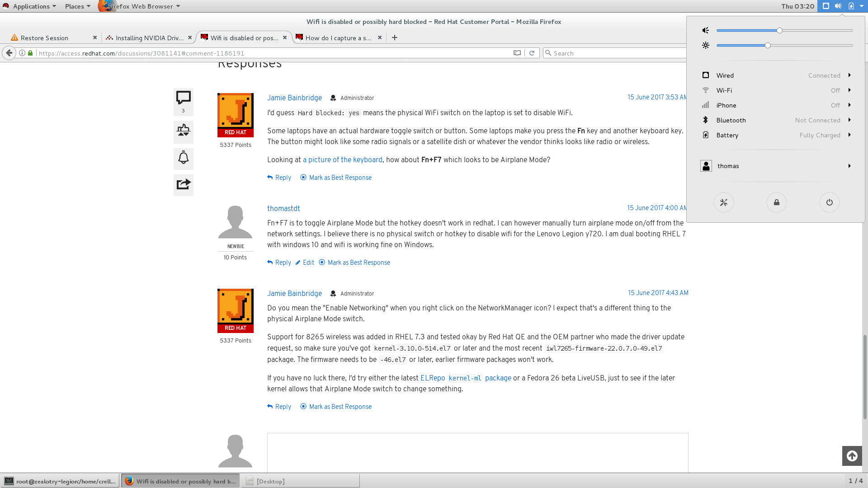Viewport: 868px width, 488px height.
Task: Click the browser reload page icon
Action: 532,53
